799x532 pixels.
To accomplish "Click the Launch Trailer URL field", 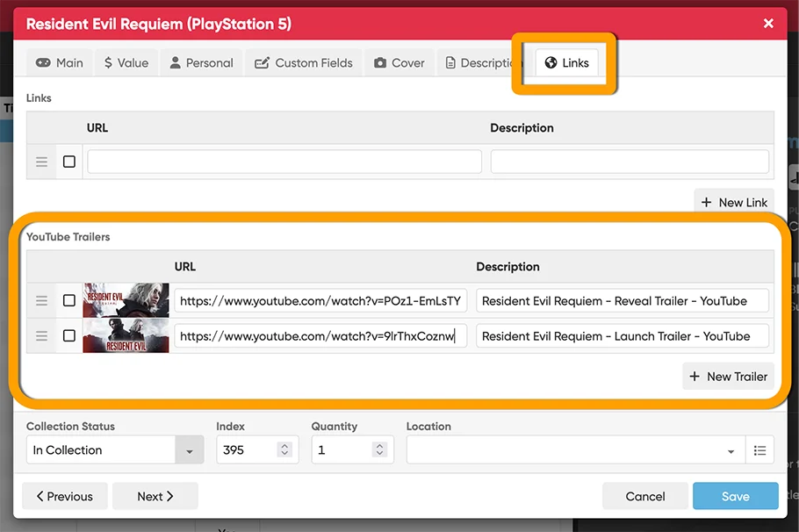I will pyautogui.click(x=320, y=336).
